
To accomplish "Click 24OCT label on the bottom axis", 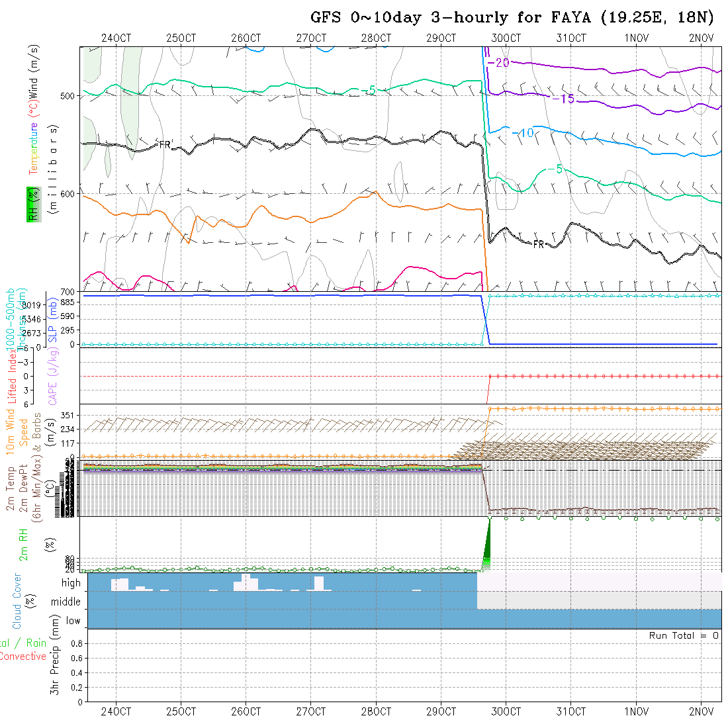I will [x=116, y=711].
